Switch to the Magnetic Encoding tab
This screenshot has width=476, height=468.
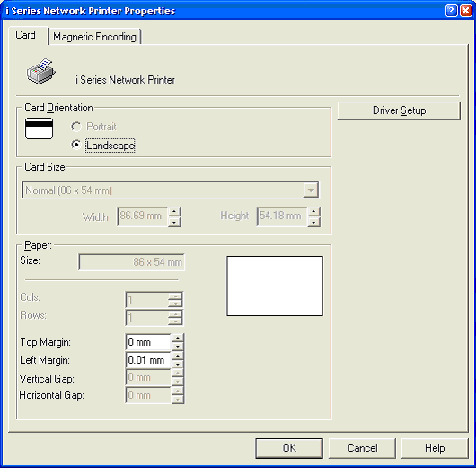tap(94, 37)
